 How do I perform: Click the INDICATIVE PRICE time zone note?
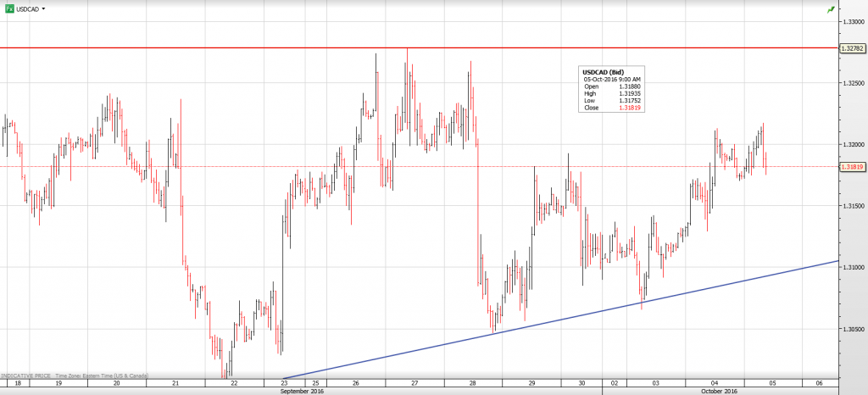click(75, 376)
